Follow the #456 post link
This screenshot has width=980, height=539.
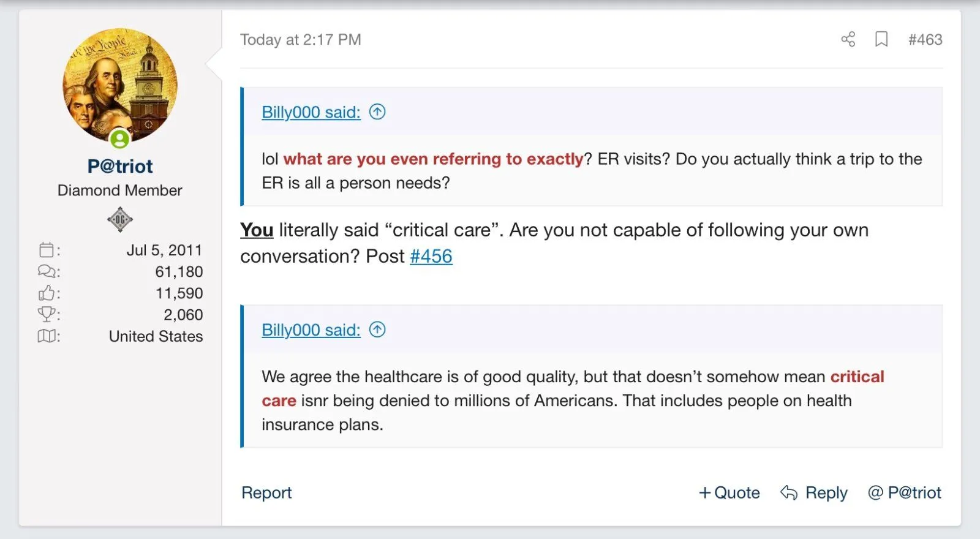(x=431, y=256)
